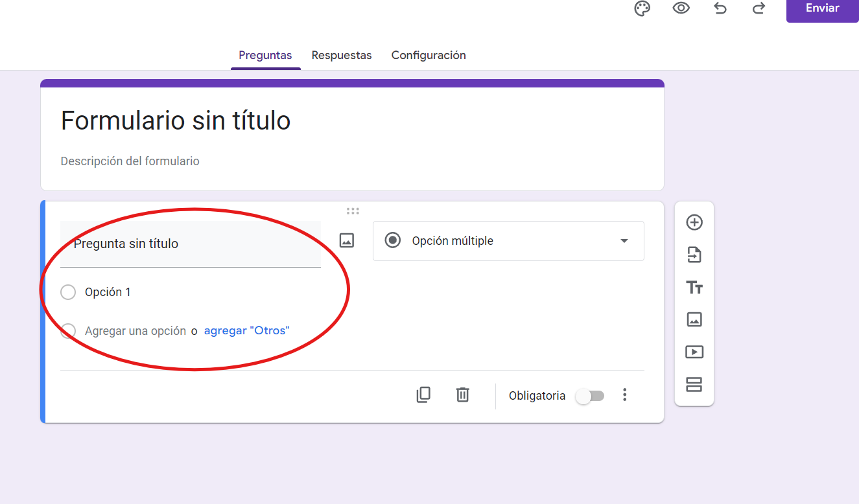Open the Opción múltiple question type dropdown
This screenshot has height=504, width=859.
[x=508, y=241]
